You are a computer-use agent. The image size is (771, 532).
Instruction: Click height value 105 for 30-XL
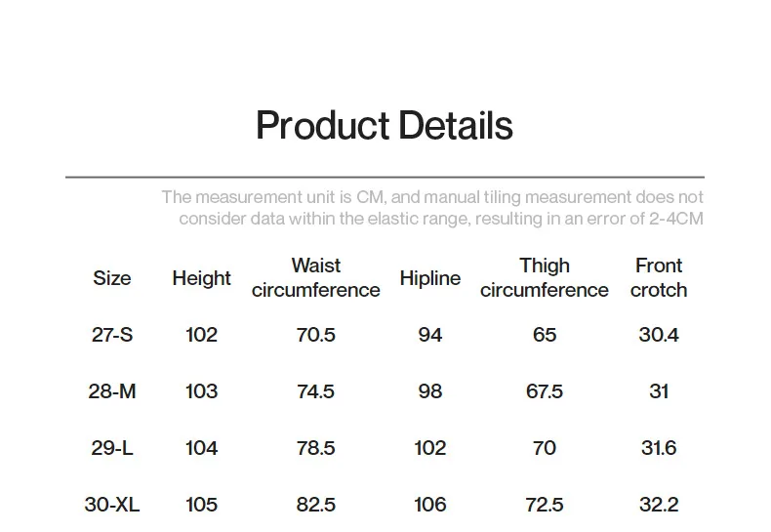pyautogui.click(x=201, y=505)
